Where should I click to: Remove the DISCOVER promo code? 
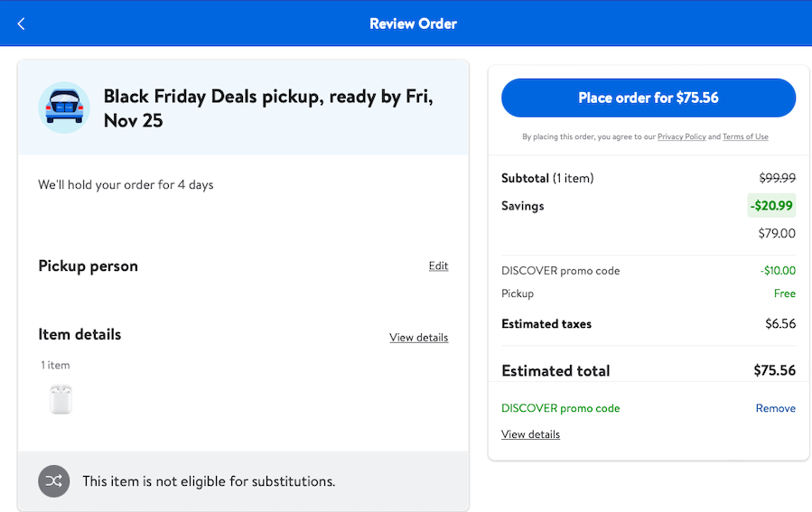pyautogui.click(x=775, y=408)
